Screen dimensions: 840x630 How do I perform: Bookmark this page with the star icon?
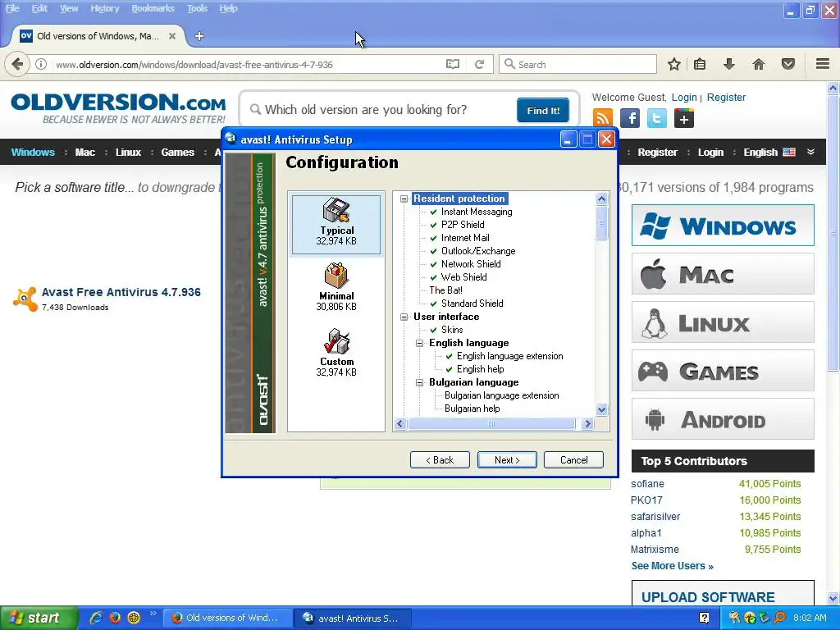pos(674,64)
